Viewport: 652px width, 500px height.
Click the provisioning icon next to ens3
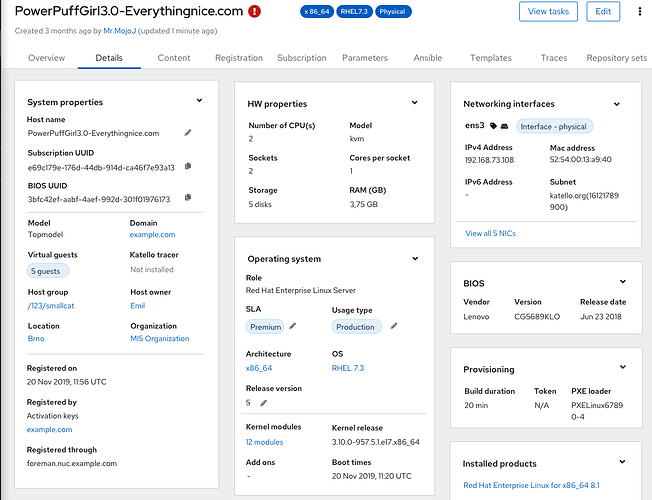tap(504, 126)
